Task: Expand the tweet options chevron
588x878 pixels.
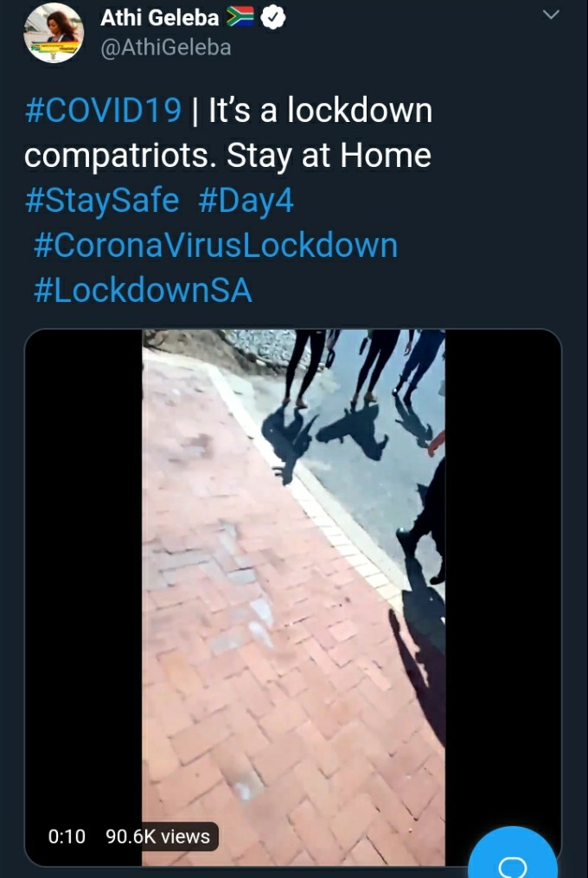Action: 552,15
